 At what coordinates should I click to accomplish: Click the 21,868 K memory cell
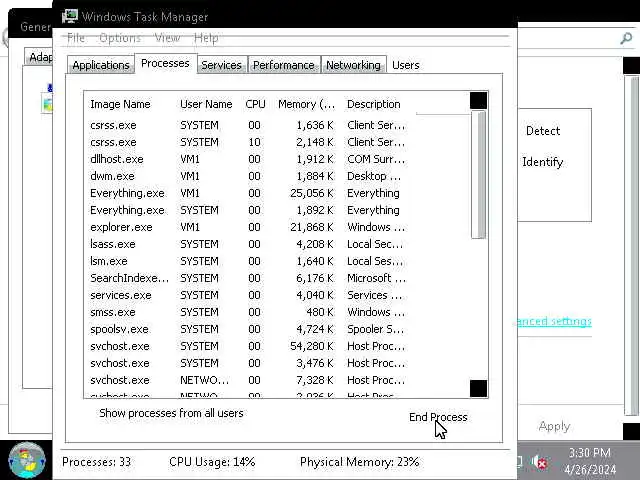point(312,227)
